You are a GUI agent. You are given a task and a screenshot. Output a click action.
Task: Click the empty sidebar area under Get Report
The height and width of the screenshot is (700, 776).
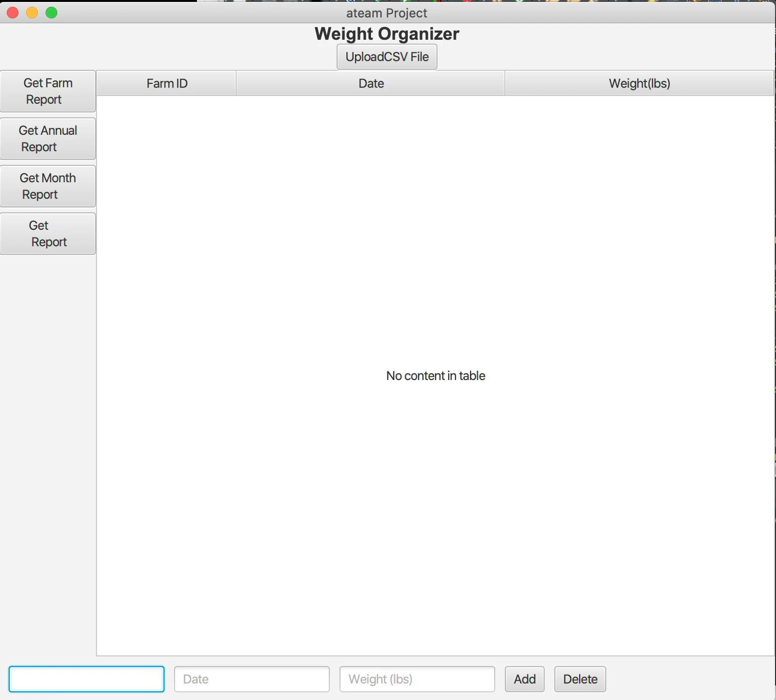click(48, 436)
